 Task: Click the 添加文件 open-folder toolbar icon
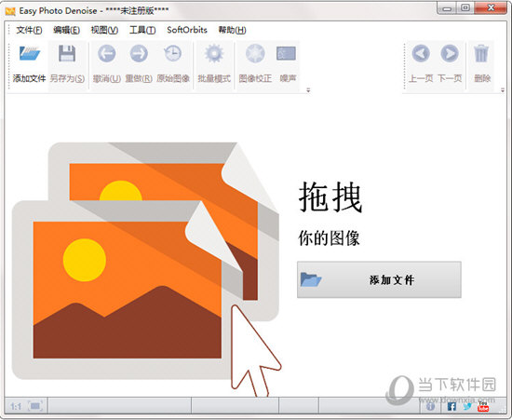[x=30, y=54]
